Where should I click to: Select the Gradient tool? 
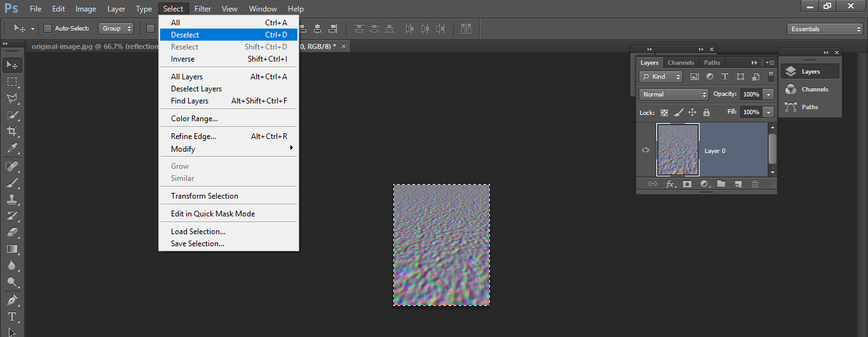(12, 249)
